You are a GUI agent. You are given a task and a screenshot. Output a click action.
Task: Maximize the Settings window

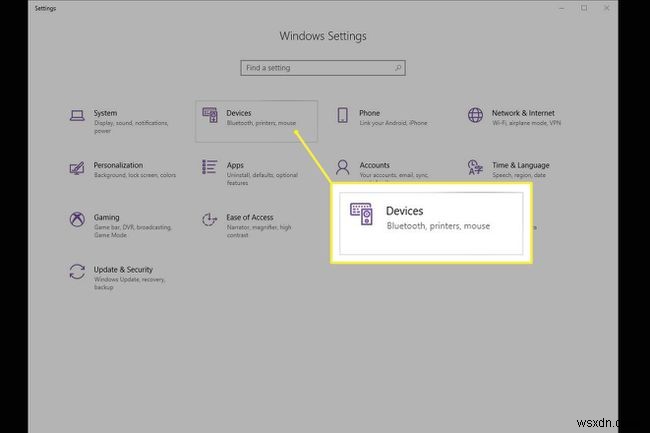[584, 8]
